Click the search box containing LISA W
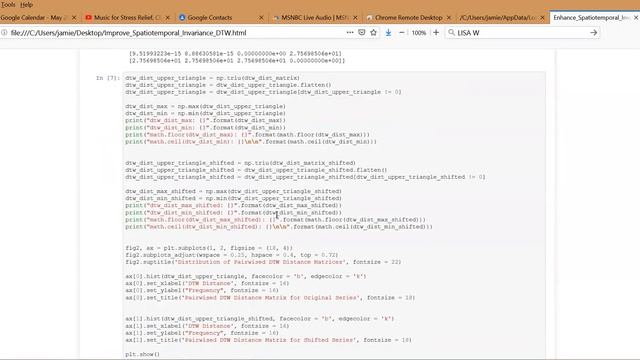The image size is (640, 360). click(x=522, y=33)
